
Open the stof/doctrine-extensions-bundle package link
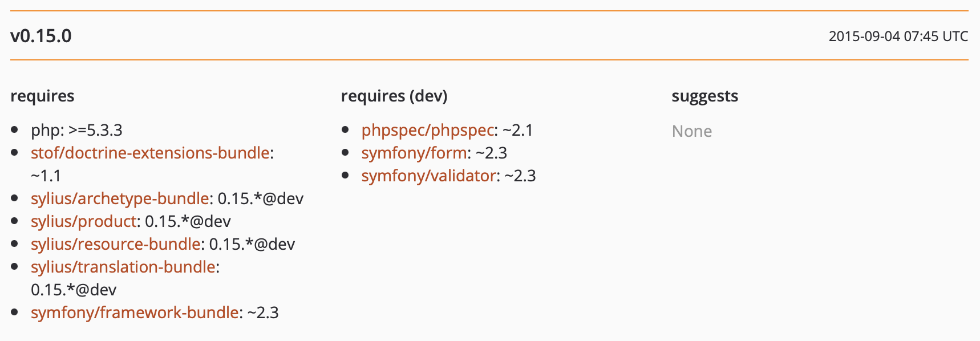pos(150,153)
